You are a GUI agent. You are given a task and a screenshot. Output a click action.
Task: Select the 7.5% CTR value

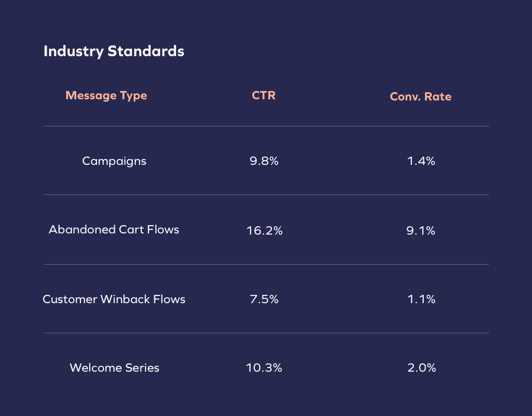click(264, 300)
